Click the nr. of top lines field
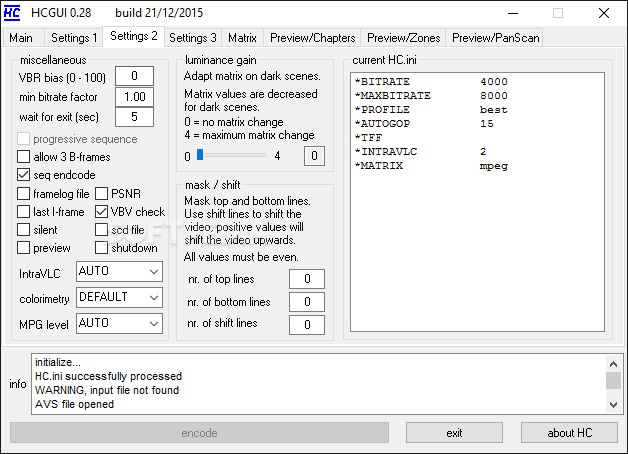628x454 pixels. point(307,279)
